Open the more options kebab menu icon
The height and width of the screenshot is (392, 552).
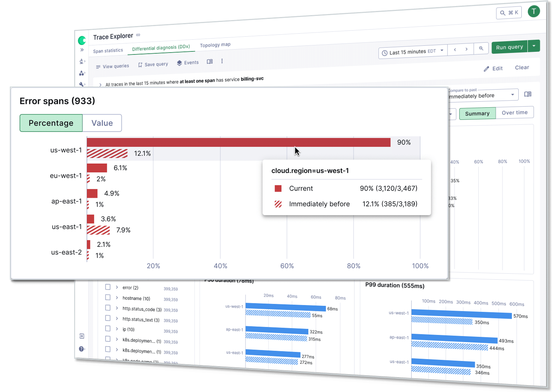click(222, 61)
